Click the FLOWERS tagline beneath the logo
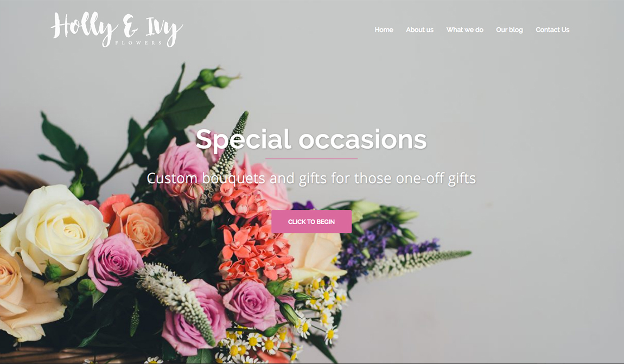Screen dimensions: 624x364 [x=138, y=42]
